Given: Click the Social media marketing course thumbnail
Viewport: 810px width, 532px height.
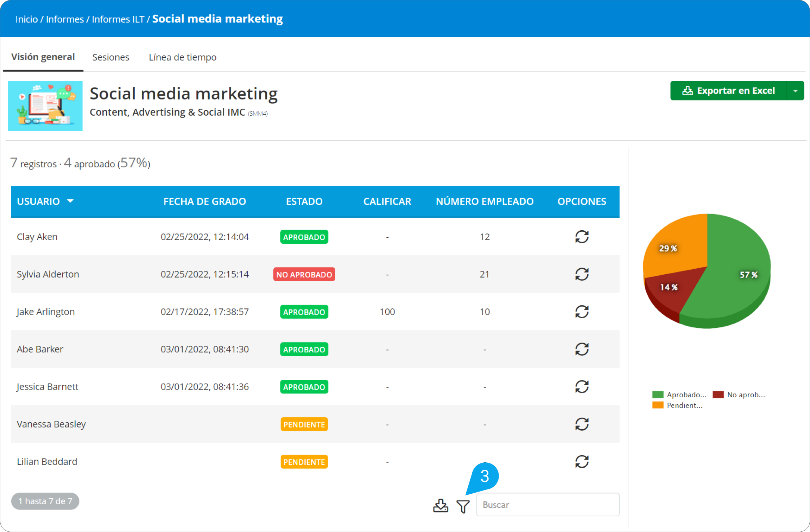Looking at the screenshot, I should click(45, 106).
